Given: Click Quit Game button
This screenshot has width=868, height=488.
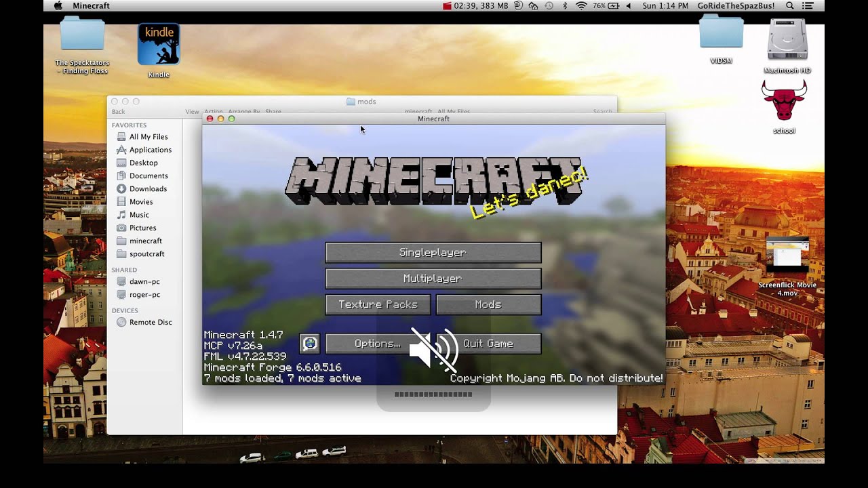Looking at the screenshot, I should pos(488,344).
